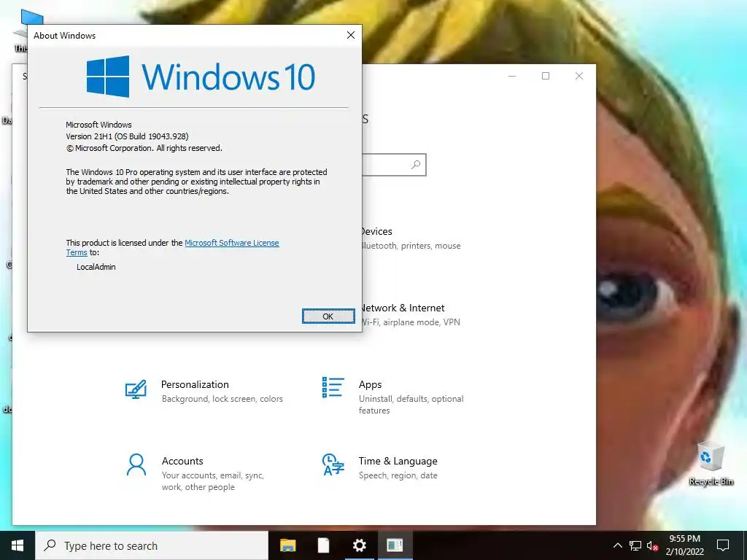Viewport: 747px width, 560px height.
Task: Select Accounts category title
Action: pos(182,461)
